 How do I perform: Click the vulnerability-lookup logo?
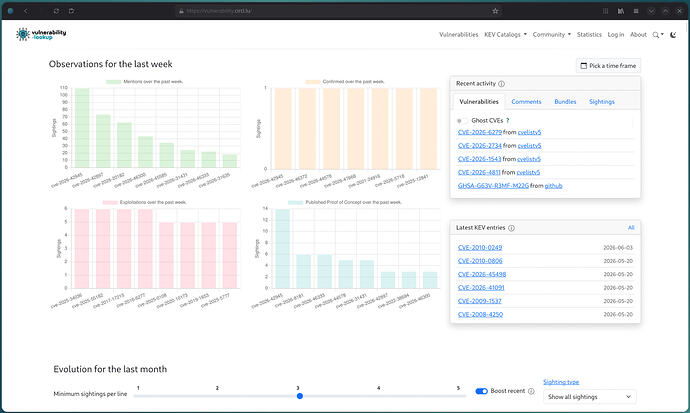(x=41, y=34)
